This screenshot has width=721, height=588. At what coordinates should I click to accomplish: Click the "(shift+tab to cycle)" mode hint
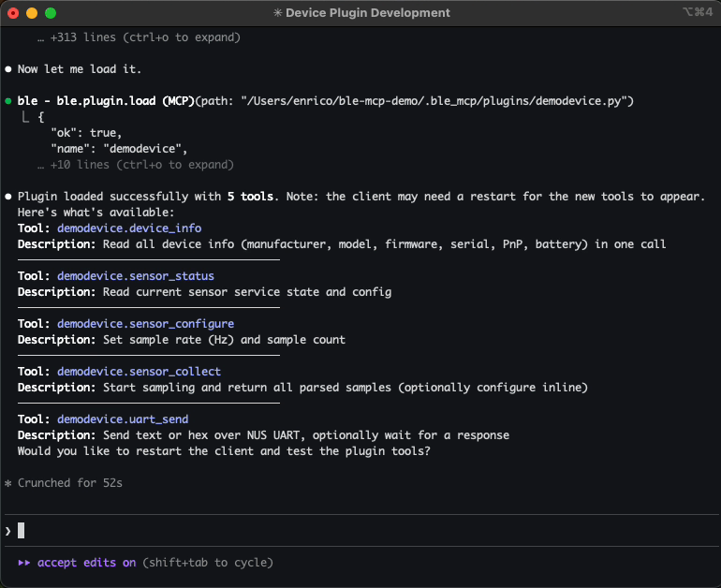(x=208, y=563)
